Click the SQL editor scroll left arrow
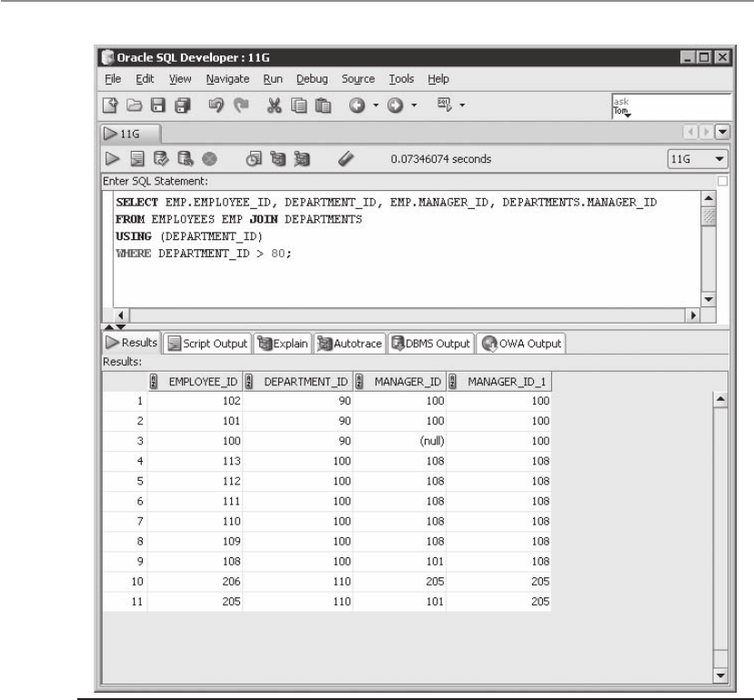Image resolution: width=754 pixels, height=700 pixels. pos(121,315)
